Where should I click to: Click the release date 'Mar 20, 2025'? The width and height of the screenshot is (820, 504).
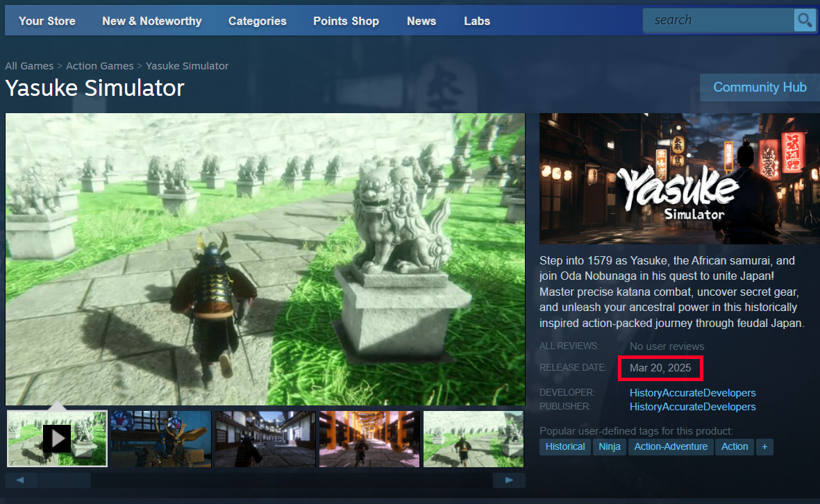coord(660,368)
